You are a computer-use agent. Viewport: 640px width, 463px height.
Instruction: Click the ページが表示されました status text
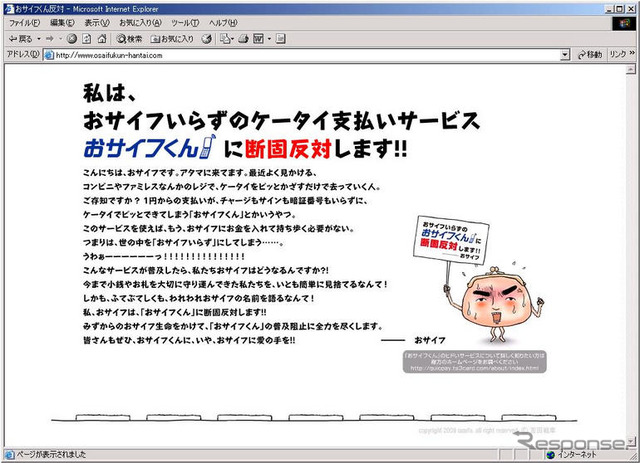[x=51, y=454]
